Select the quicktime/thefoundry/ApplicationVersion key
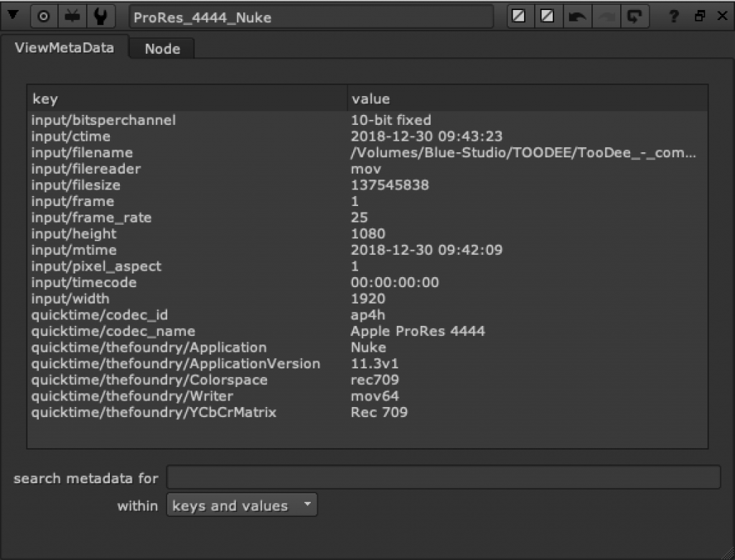Viewport: 735px width, 560px height. 176,363
